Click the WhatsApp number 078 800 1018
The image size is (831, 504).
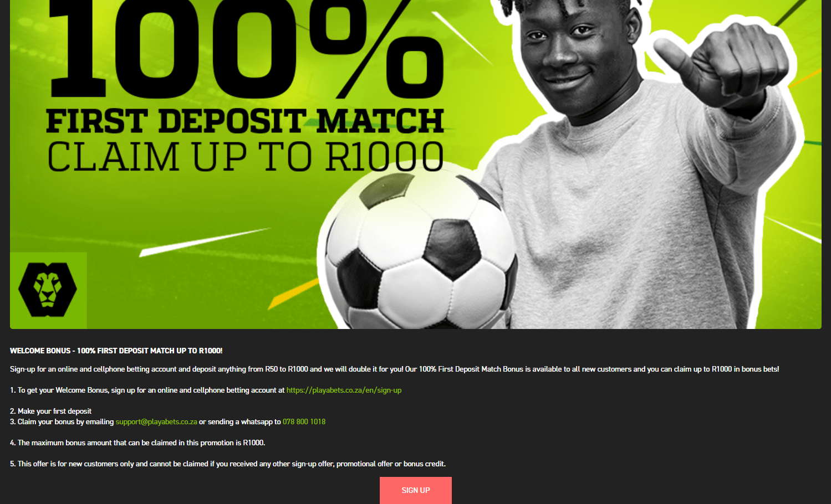304,421
